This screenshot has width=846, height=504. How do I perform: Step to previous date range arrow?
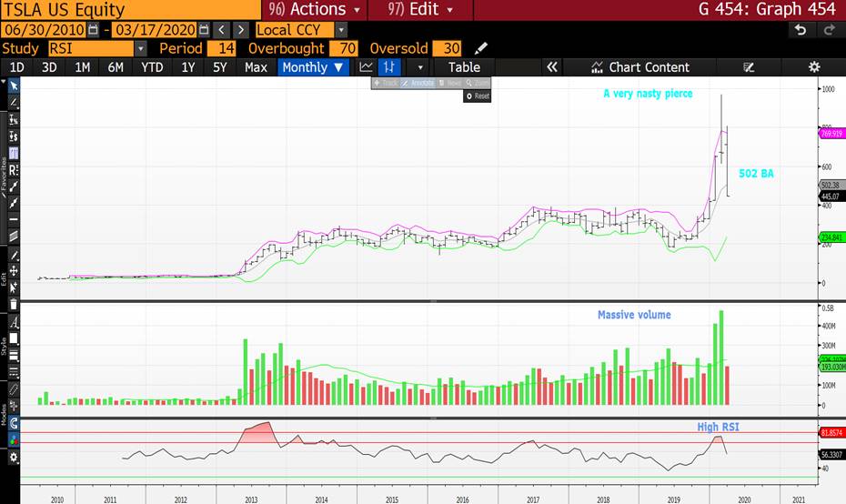(x=221, y=30)
